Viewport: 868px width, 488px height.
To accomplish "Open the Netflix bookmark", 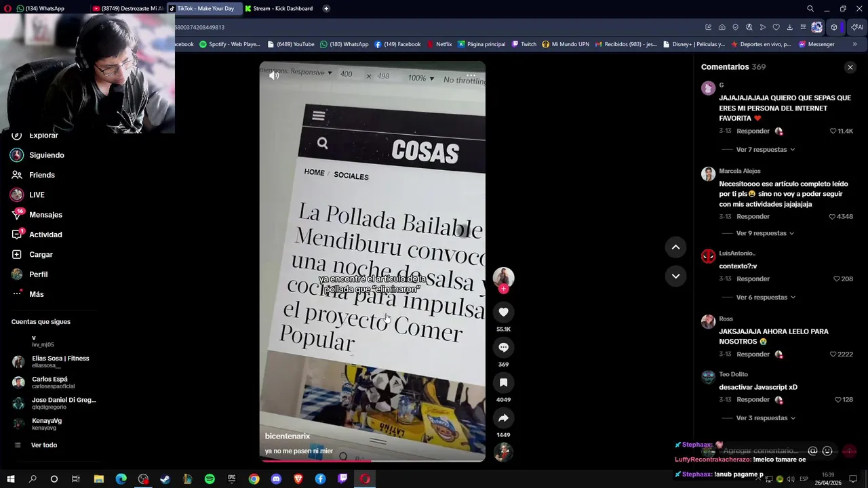I will coord(439,44).
